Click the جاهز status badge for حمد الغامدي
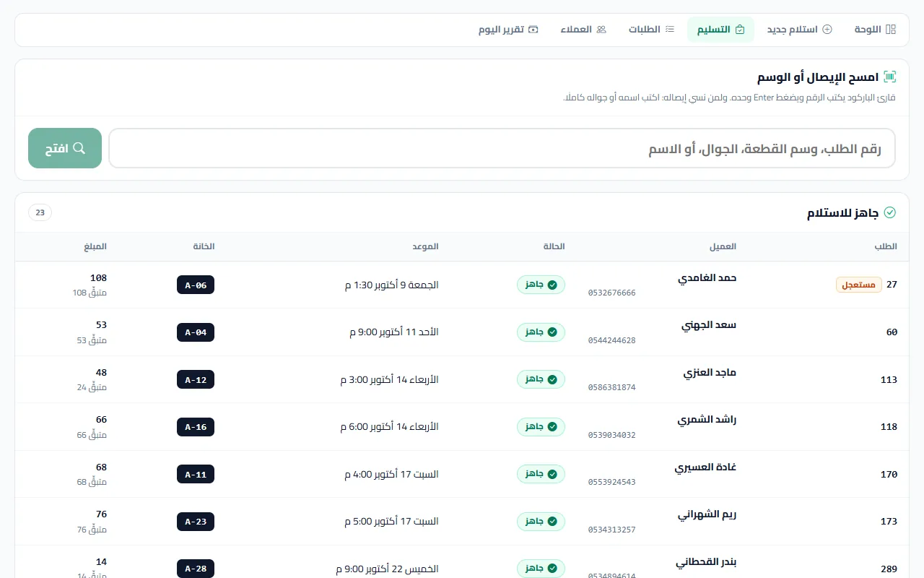The width and height of the screenshot is (924, 578). pos(541,285)
